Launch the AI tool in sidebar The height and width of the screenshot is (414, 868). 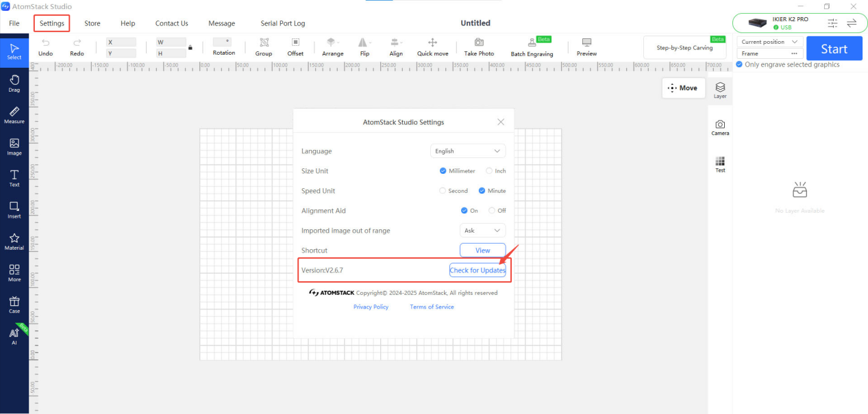click(x=14, y=336)
